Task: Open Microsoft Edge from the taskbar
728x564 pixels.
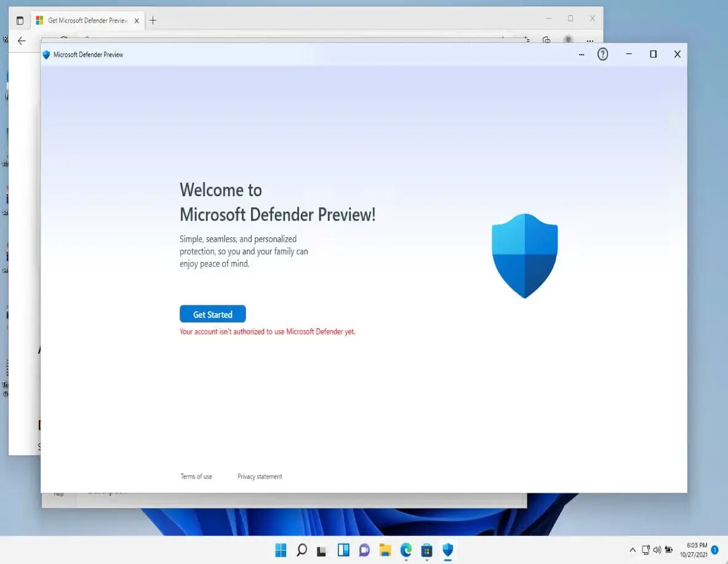Action: (406, 550)
